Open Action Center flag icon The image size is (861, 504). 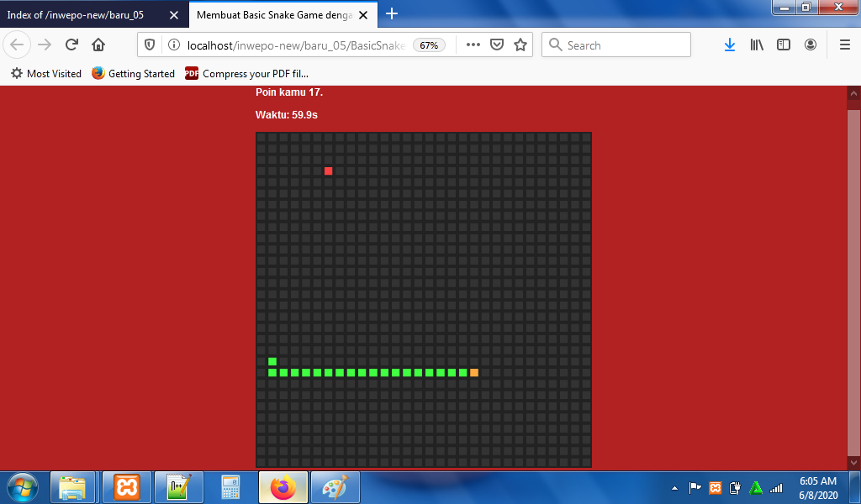(x=695, y=487)
